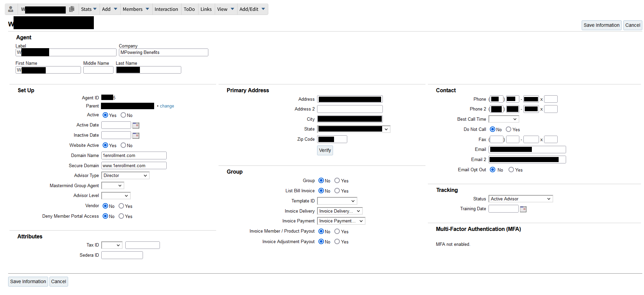Open the Status dropdown in Tracking
The image size is (644, 295).
(520, 199)
